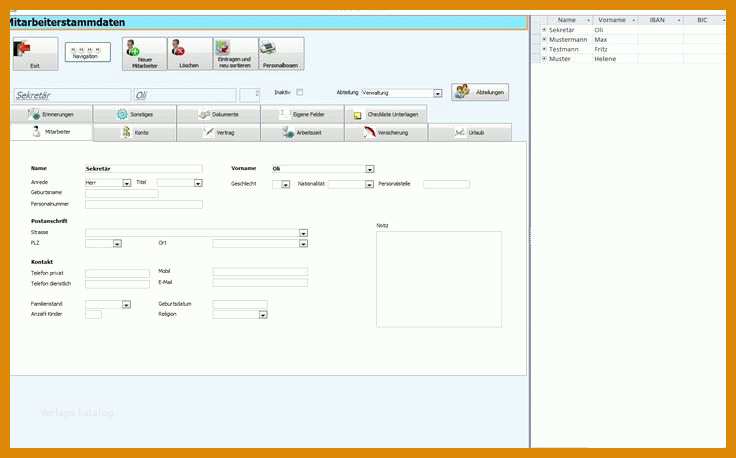This screenshot has width=736, height=458.
Task: Open the Abteilung dropdown showing Verwaltung
Action: pos(437,93)
